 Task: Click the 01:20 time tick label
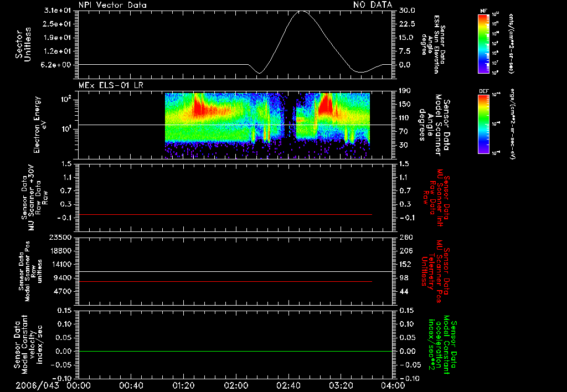tap(183, 385)
